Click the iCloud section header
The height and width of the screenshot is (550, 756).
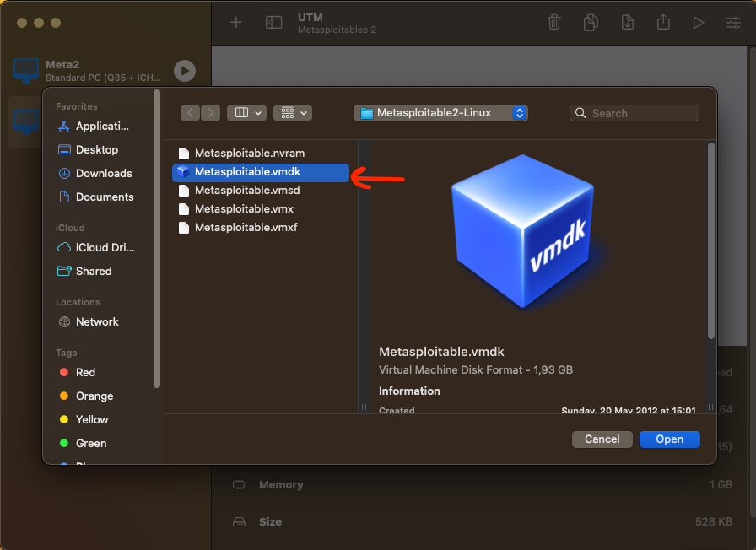(70, 228)
